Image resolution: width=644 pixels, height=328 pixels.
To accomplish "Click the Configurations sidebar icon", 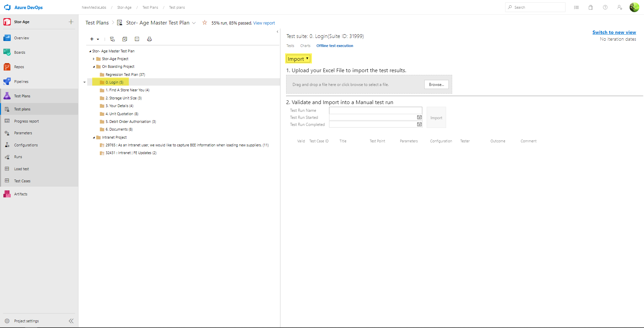I will pyautogui.click(x=7, y=145).
